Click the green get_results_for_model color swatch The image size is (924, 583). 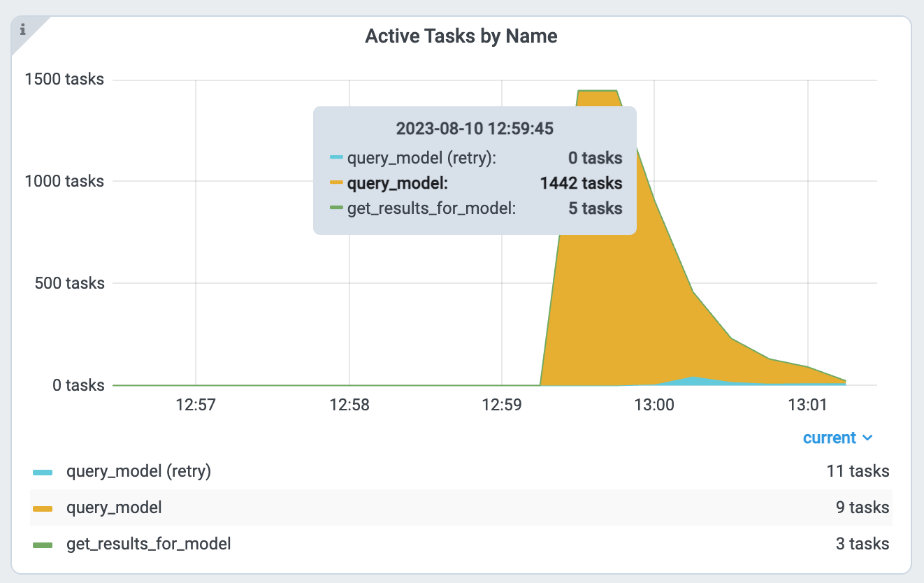(x=43, y=545)
